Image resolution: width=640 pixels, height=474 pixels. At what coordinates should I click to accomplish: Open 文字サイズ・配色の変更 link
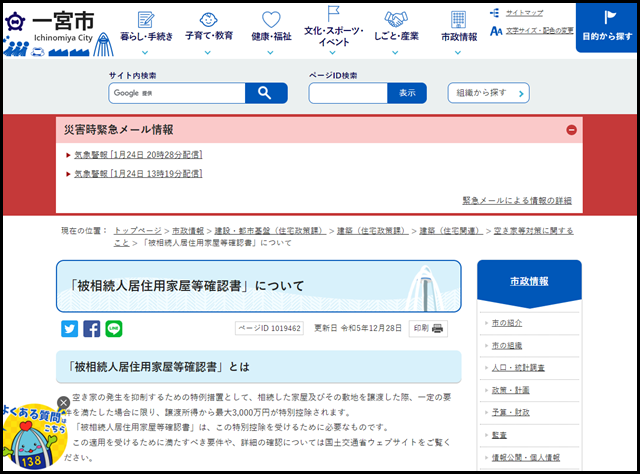[x=540, y=31]
